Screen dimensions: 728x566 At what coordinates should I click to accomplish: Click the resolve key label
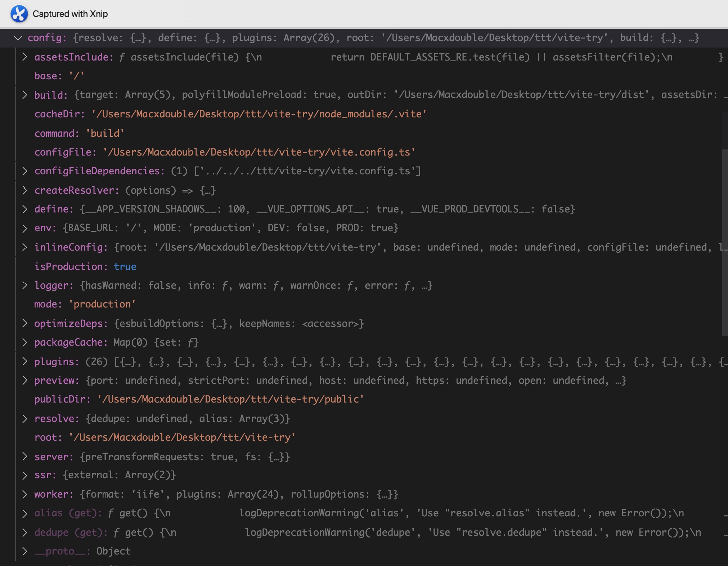click(x=57, y=418)
